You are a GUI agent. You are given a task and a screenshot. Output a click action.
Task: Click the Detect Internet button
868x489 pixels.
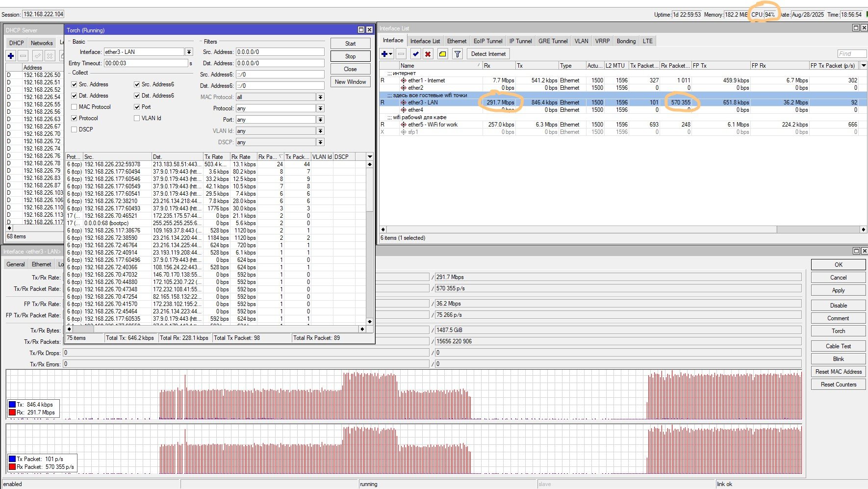click(x=488, y=54)
